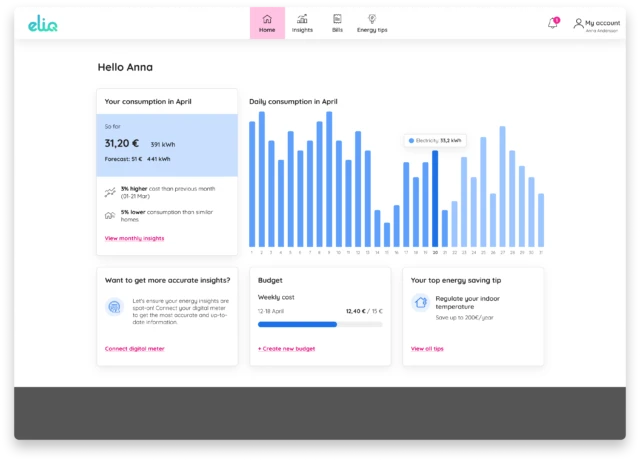Screen dimensions: 640x461
Task: Click the 31,20 € amount
Action: 122,143
